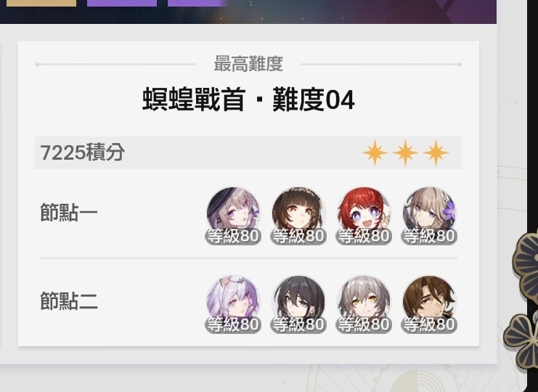Click the 蟆蝗戰首・難度04 title
538x392 pixels.
click(x=248, y=99)
